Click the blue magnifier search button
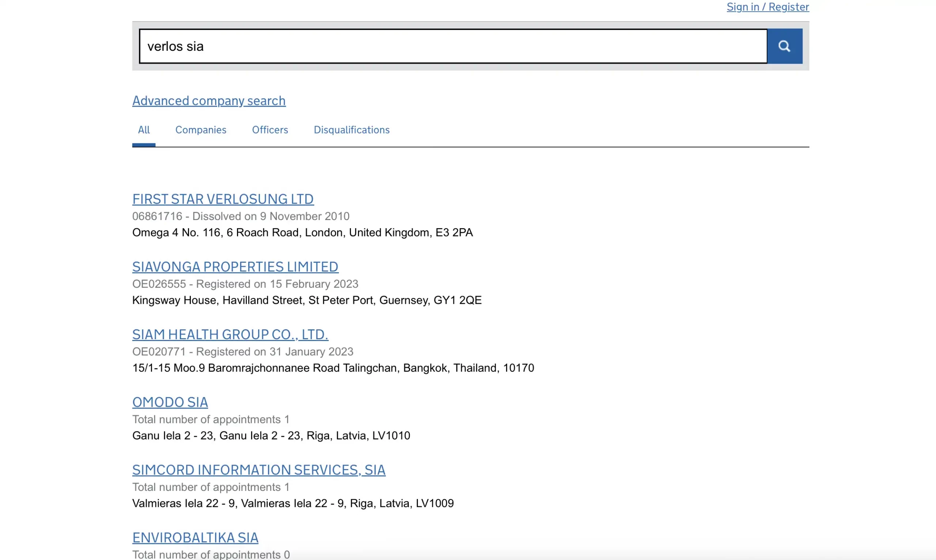This screenshot has height=560, width=936. coord(785,46)
